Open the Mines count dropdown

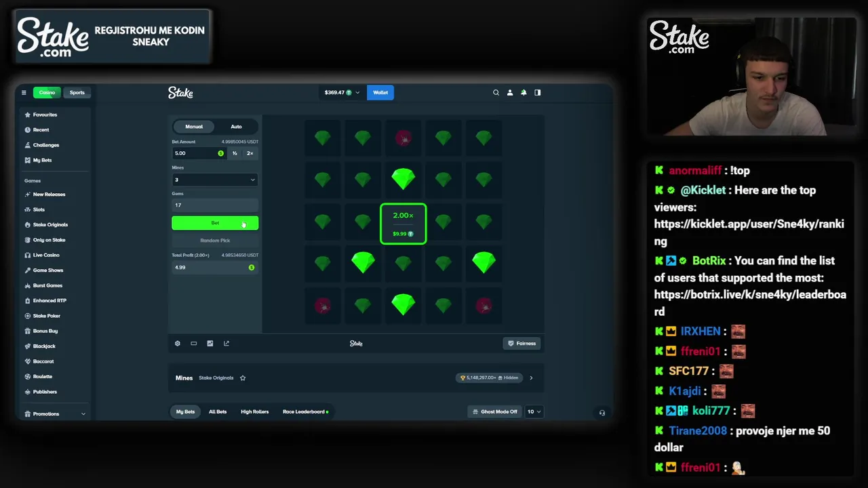[215, 180]
